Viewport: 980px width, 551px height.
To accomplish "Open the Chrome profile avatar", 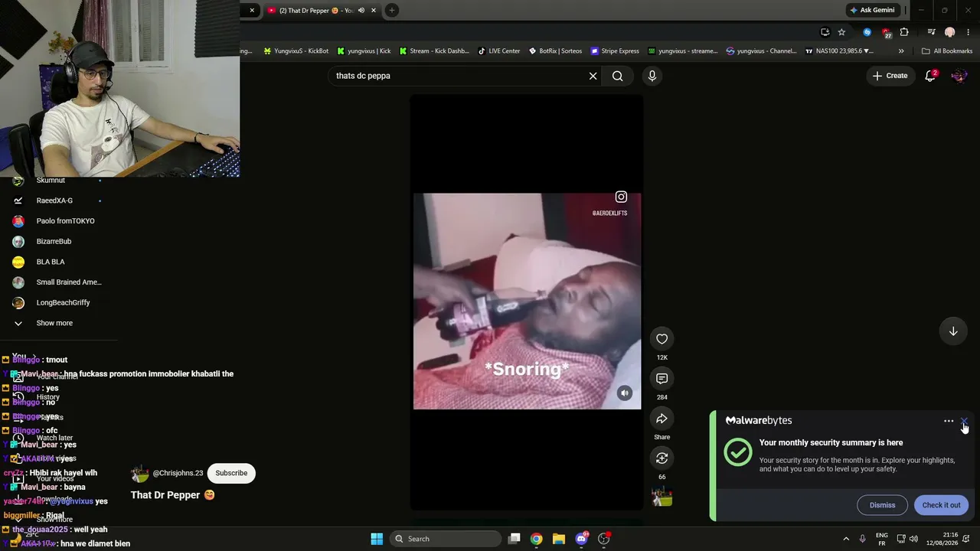I will pos(950,32).
